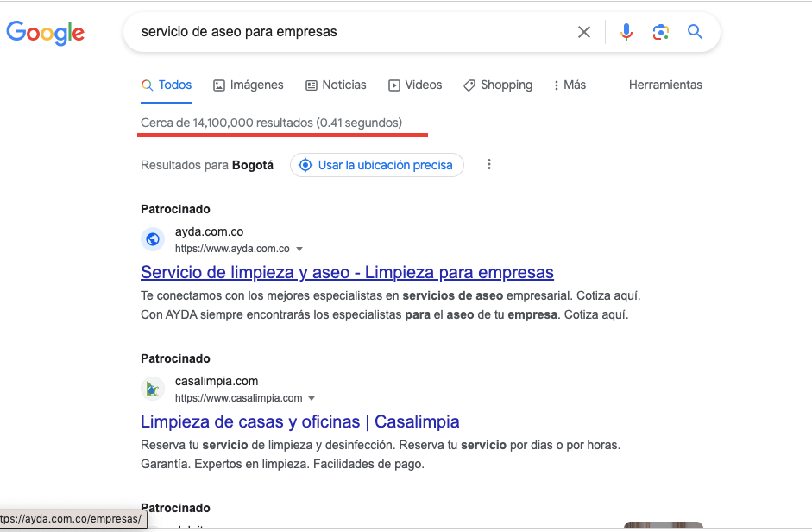Open three-dot options next to location

point(489,164)
